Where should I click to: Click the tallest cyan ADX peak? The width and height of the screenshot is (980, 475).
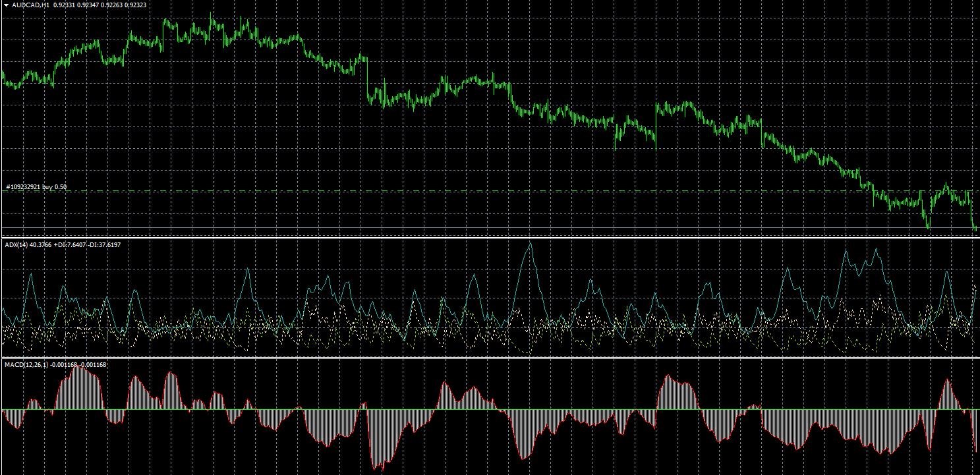(x=531, y=244)
